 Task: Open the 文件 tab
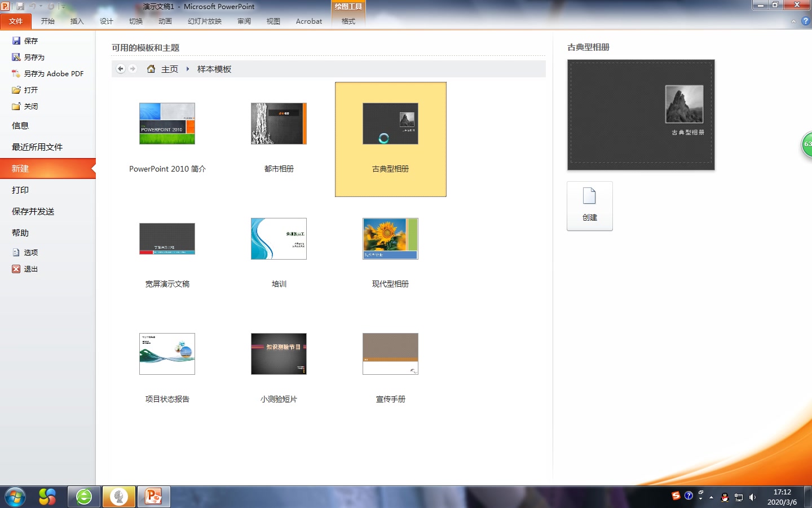(16, 21)
